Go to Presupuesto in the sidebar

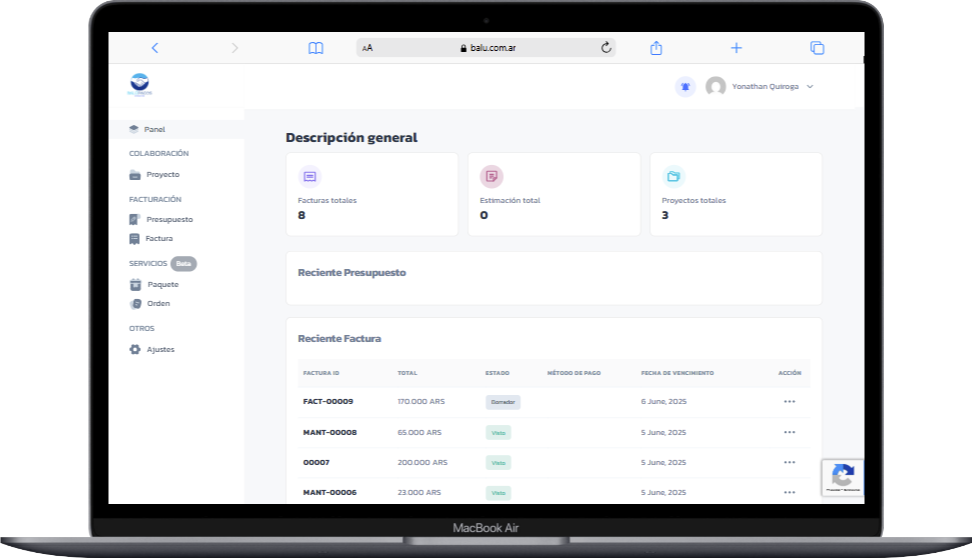[169, 219]
